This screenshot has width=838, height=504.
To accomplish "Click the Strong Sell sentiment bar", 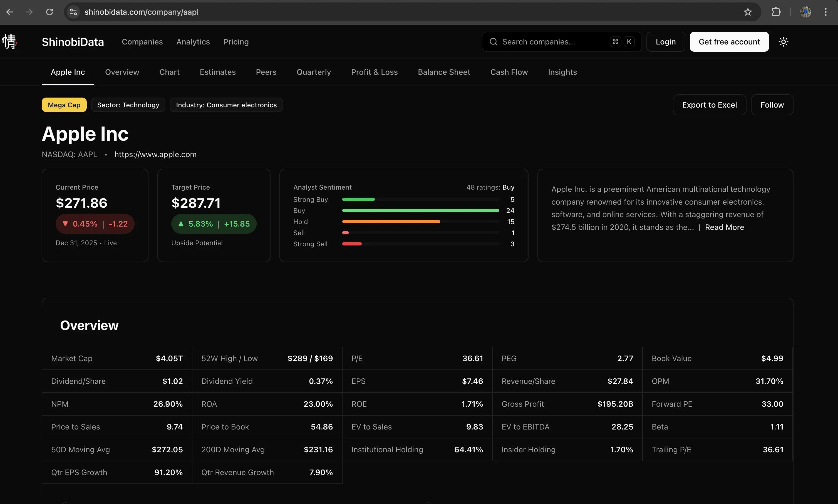I will 420,244.
